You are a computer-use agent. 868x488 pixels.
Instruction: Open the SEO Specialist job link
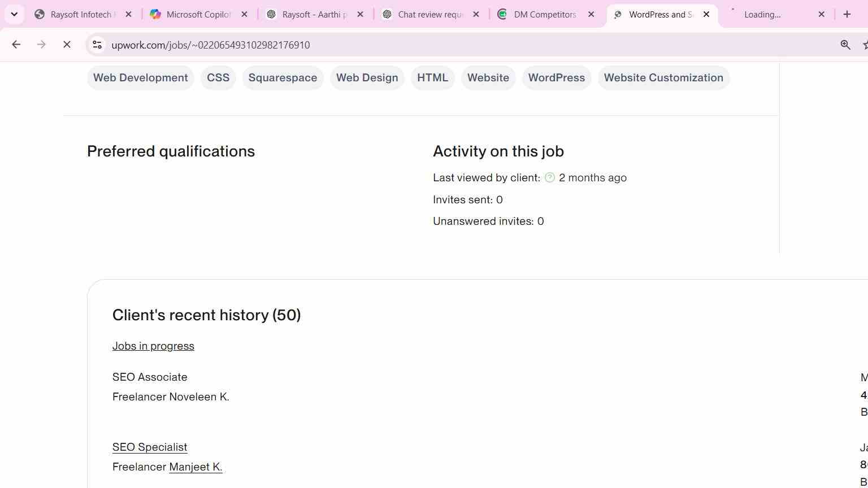150,447
